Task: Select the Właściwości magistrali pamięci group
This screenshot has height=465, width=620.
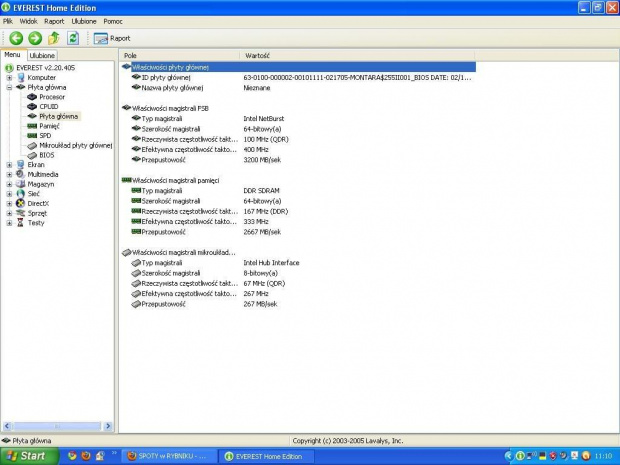Action: 176,181
